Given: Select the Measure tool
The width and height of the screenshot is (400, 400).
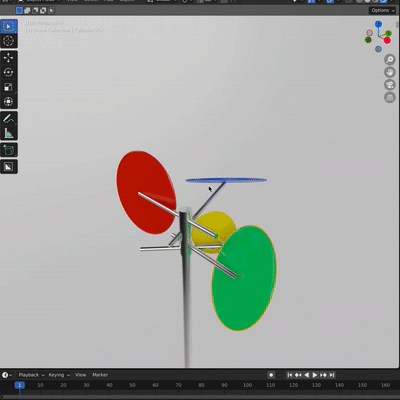Looking at the screenshot, I should pos(8,133).
